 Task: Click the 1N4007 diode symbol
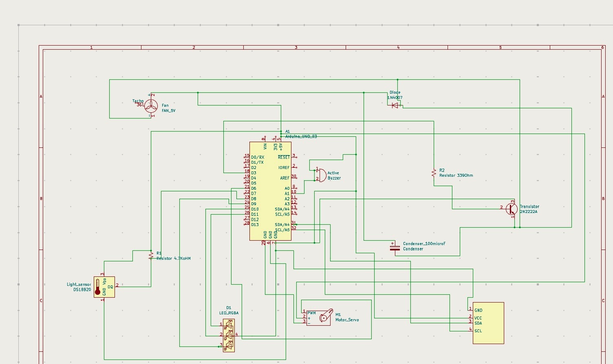click(395, 105)
